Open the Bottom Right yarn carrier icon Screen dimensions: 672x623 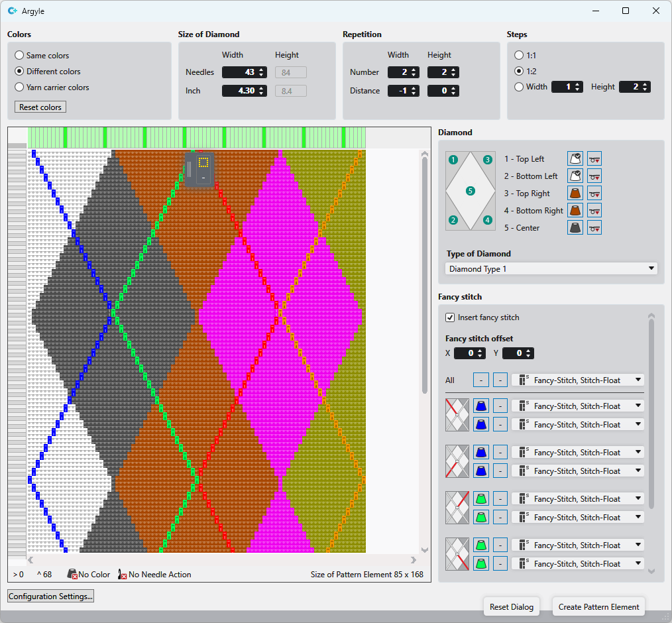click(594, 211)
